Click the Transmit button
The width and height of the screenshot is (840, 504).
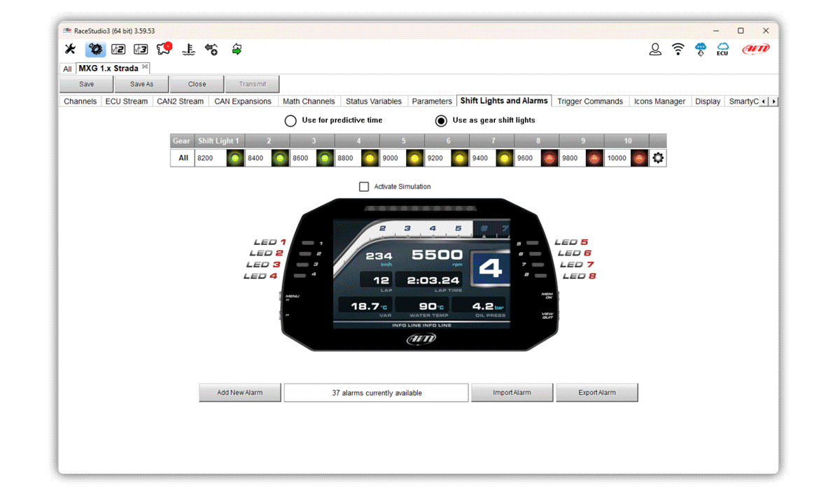coord(253,84)
